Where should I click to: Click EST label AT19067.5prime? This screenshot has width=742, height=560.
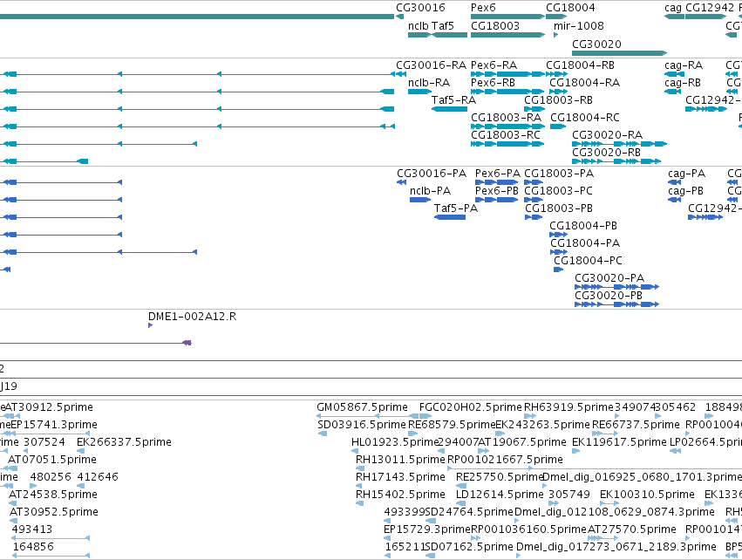522,441
